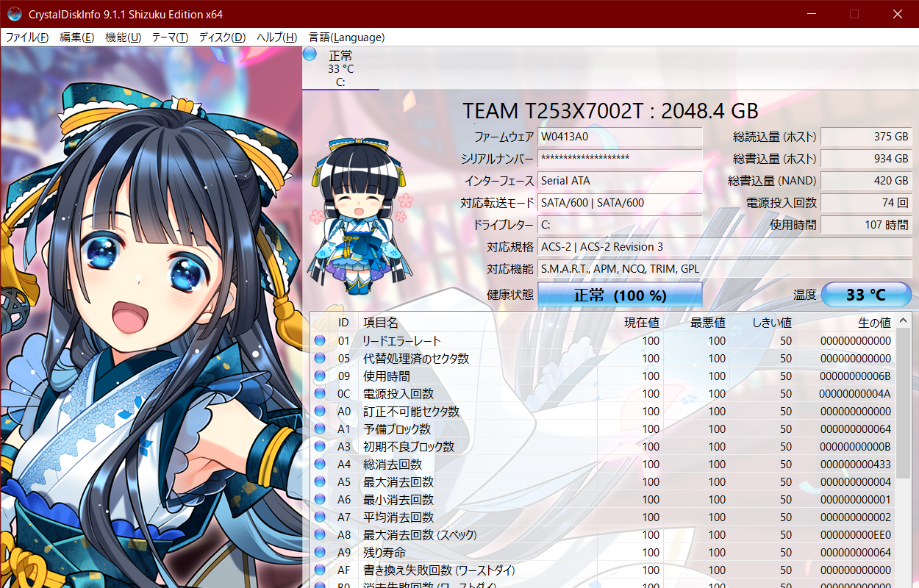The height and width of the screenshot is (588, 919).
Task: Click the CrystalDiskInfo app icon in title bar
Action: (x=14, y=14)
